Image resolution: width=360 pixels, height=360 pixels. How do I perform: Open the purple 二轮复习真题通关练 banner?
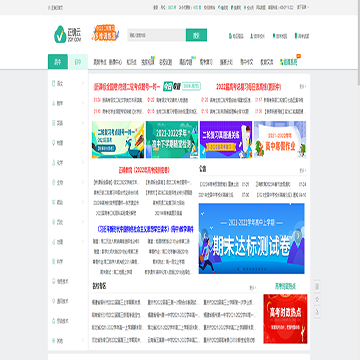226,139
